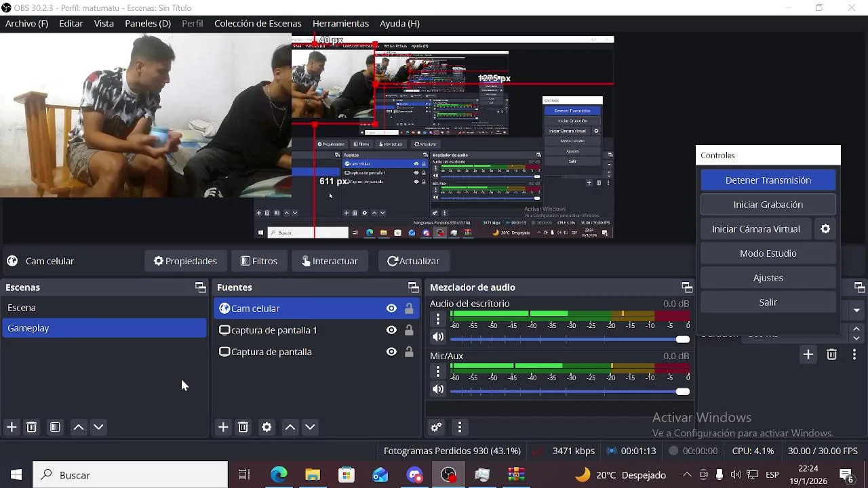Move scene down arrow in Escenas panel
The image size is (868, 488).
[x=98, y=427]
